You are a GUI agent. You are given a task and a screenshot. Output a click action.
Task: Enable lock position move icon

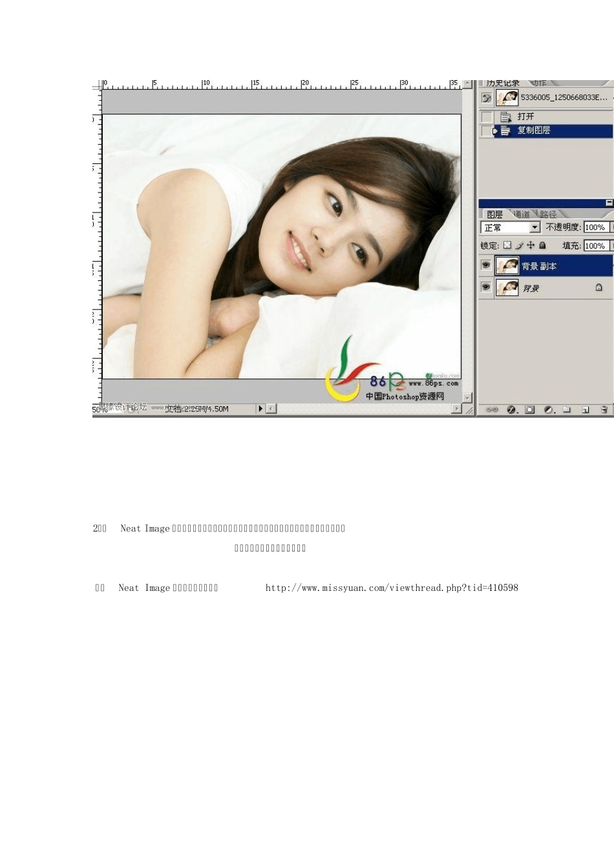pos(531,245)
